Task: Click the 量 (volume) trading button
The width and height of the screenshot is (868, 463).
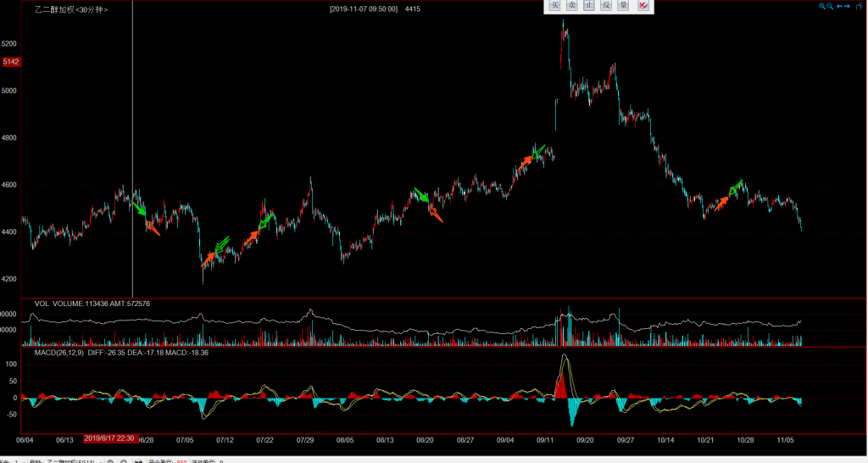Action: click(624, 6)
